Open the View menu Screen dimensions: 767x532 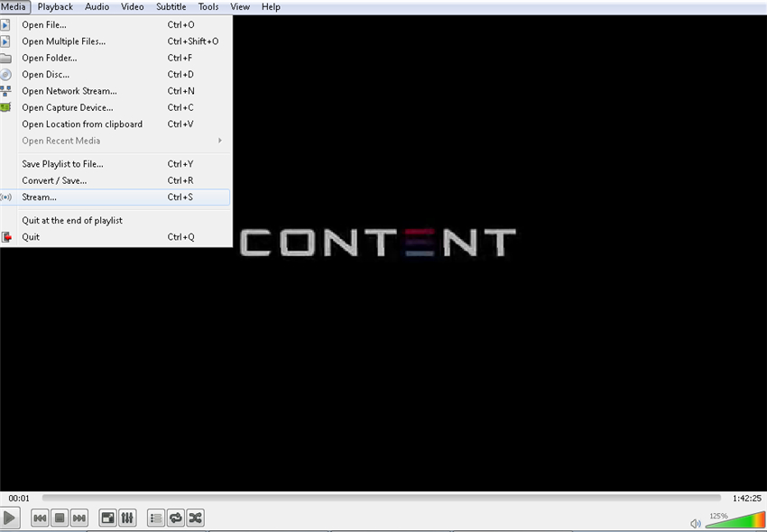click(240, 7)
